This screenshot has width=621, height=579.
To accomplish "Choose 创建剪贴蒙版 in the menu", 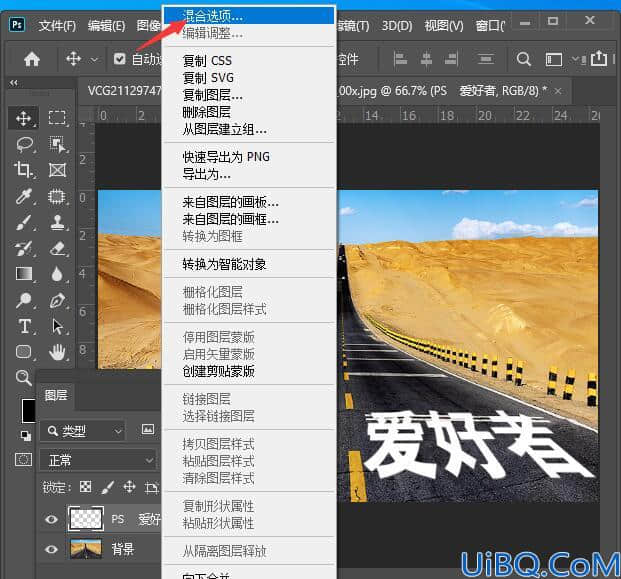I will point(249,371).
